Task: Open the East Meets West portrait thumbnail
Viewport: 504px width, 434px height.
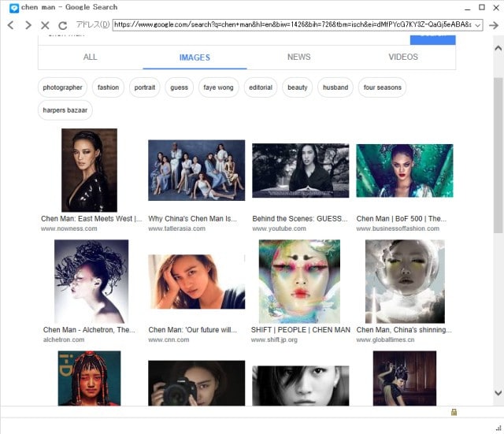Action: (x=89, y=170)
